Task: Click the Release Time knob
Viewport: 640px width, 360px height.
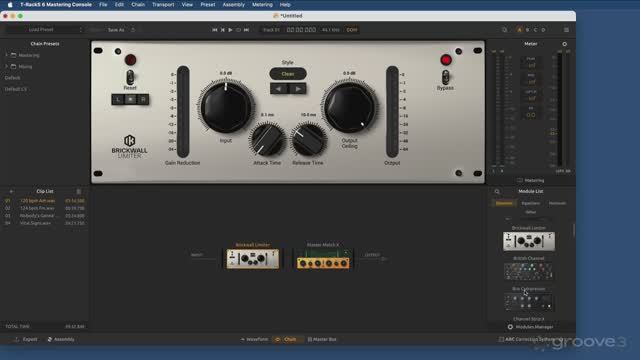Action: tap(309, 139)
